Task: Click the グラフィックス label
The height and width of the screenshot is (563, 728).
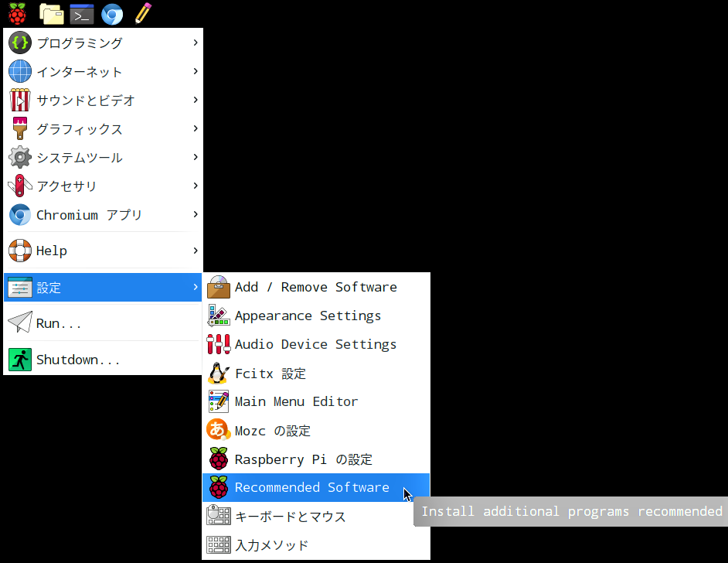Action: coord(80,129)
